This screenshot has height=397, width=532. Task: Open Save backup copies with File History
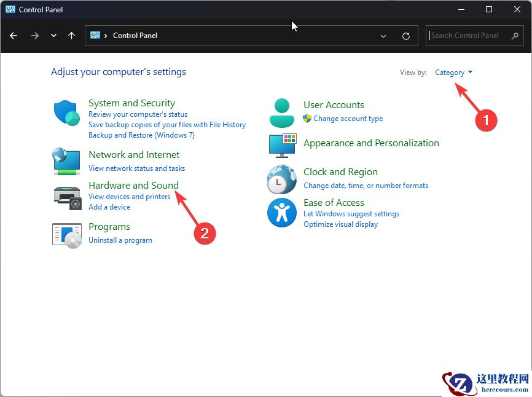pyautogui.click(x=167, y=125)
